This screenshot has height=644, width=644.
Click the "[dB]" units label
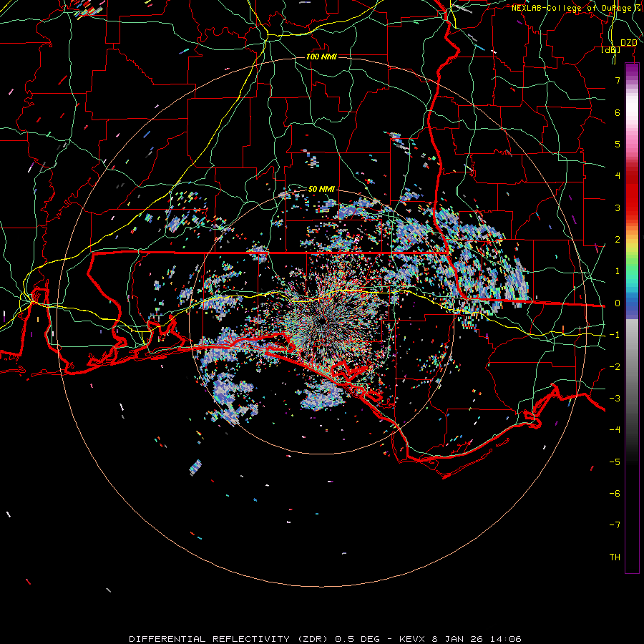point(611,50)
